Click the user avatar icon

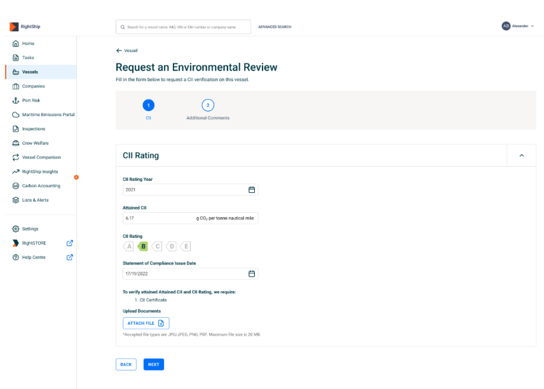click(x=506, y=26)
